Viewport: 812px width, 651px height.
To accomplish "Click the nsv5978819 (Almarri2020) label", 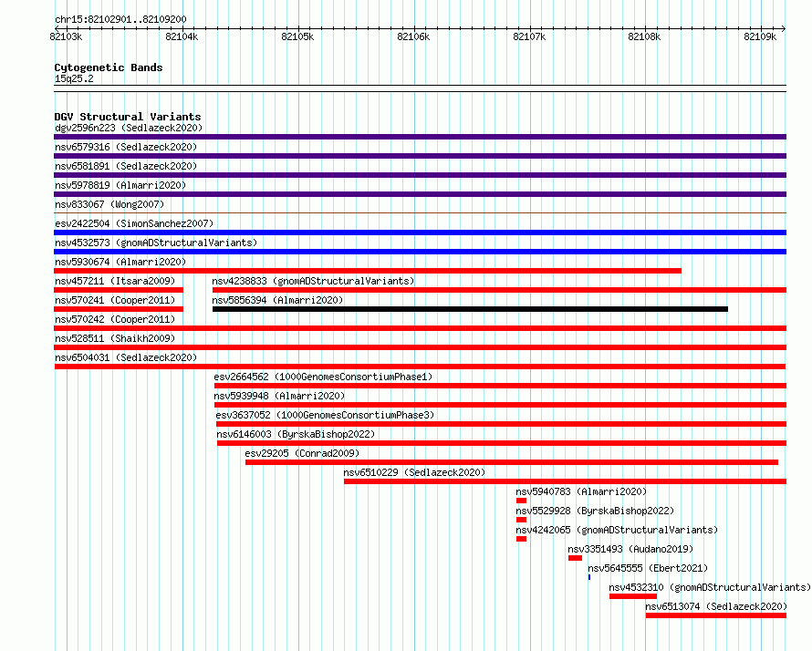I will [x=120, y=185].
